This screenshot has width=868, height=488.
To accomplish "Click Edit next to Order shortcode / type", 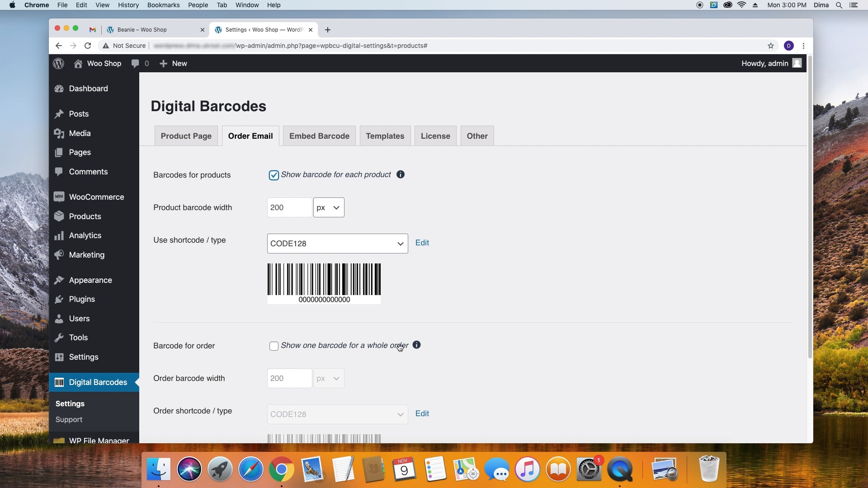I will click(421, 413).
